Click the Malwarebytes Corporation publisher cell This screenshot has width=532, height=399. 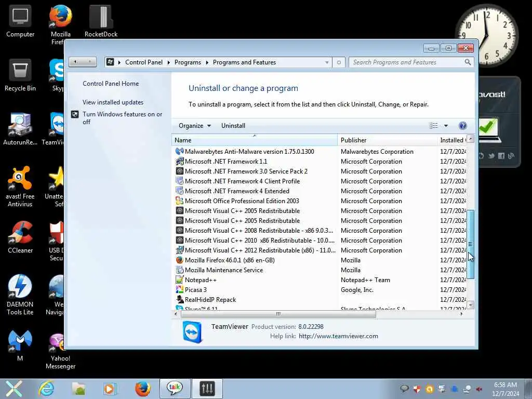click(377, 152)
